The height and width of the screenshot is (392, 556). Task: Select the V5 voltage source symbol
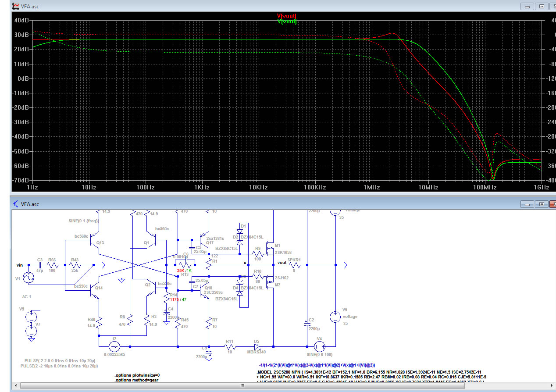pyautogui.click(x=31, y=317)
